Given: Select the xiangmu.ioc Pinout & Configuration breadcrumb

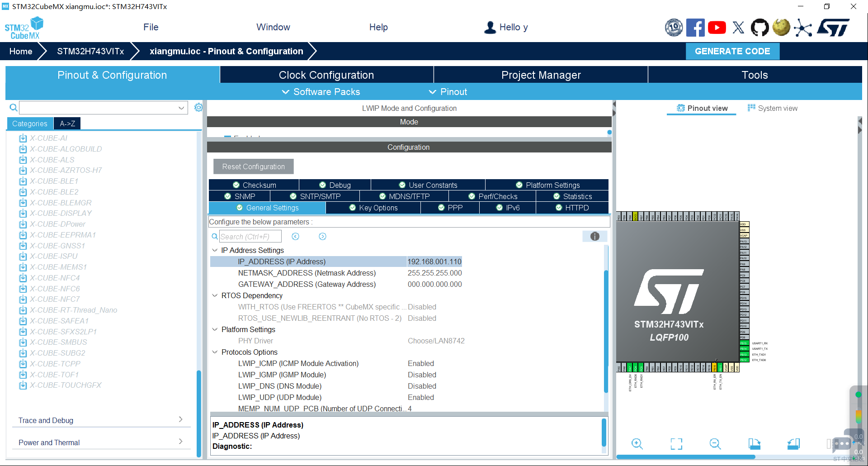Looking at the screenshot, I should (226, 51).
